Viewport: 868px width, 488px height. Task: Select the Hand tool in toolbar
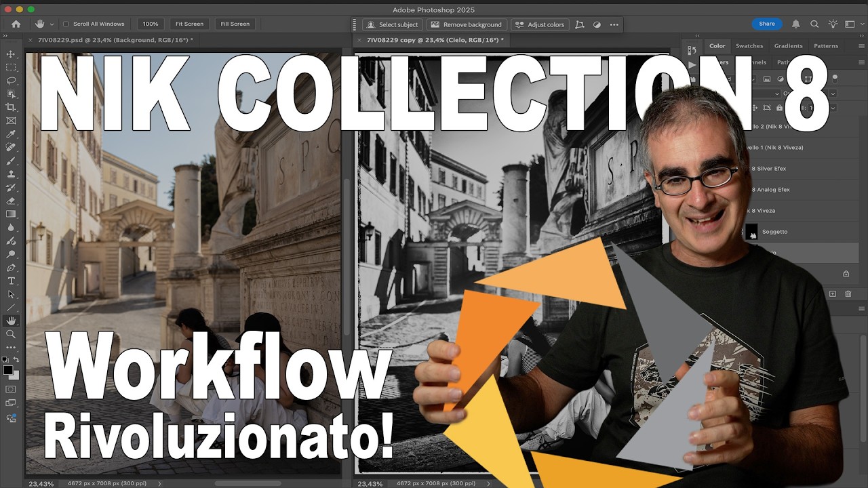coord(11,321)
